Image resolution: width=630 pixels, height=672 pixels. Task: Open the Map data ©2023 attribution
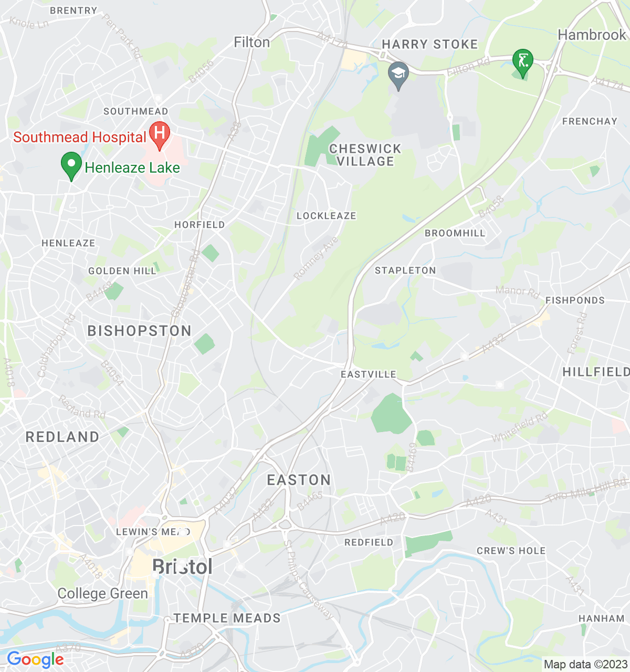[585, 664]
